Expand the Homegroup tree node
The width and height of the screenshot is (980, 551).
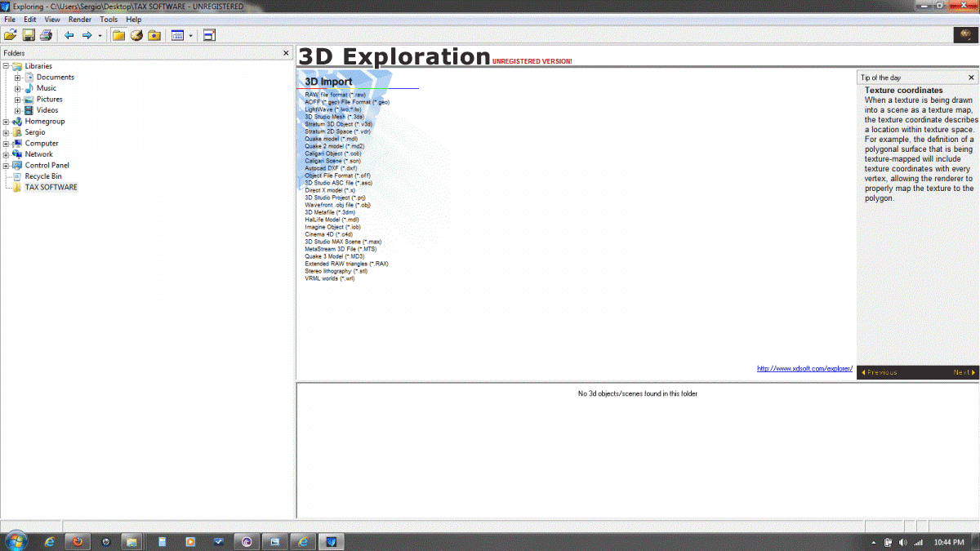click(x=6, y=122)
